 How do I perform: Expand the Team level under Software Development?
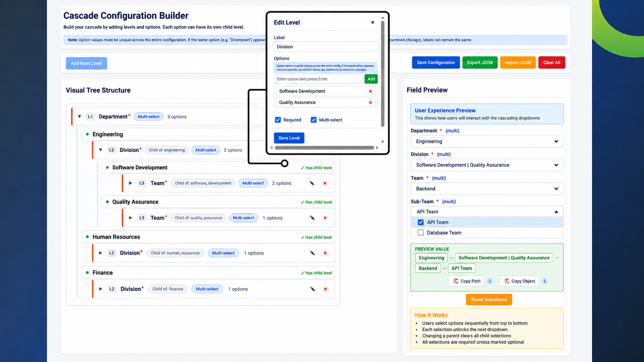coord(131,183)
